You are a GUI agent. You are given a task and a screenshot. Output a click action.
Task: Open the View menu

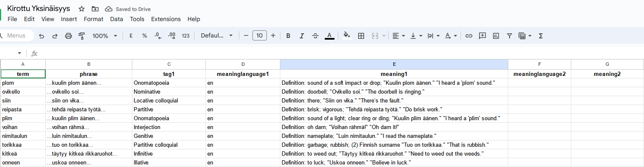[48, 19]
